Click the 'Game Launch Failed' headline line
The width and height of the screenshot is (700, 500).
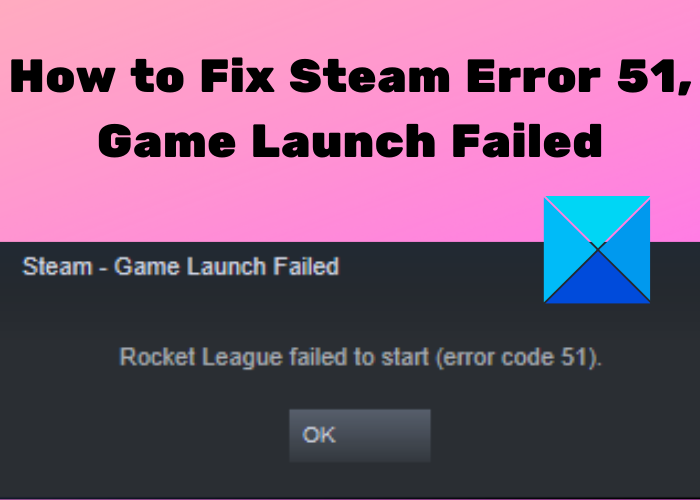click(x=350, y=141)
